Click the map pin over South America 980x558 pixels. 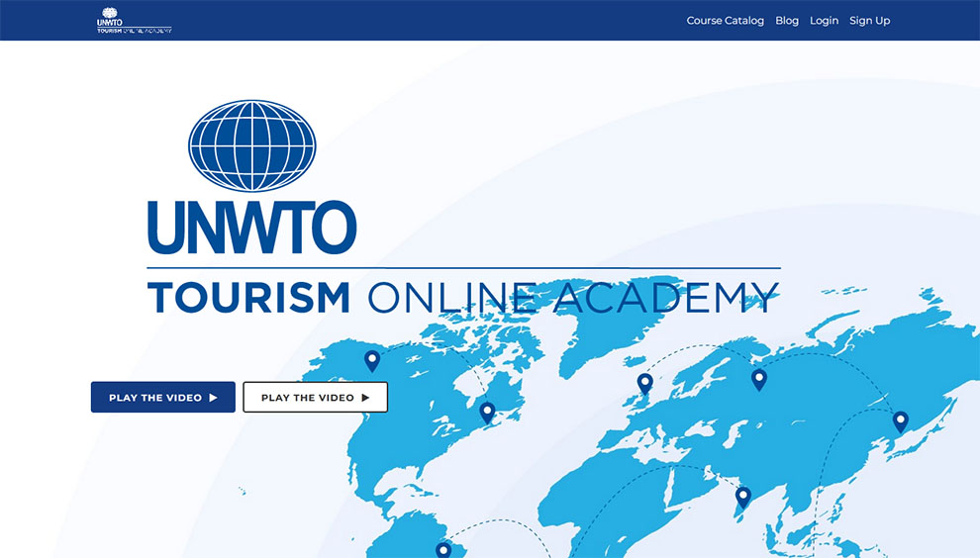coord(443,550)
